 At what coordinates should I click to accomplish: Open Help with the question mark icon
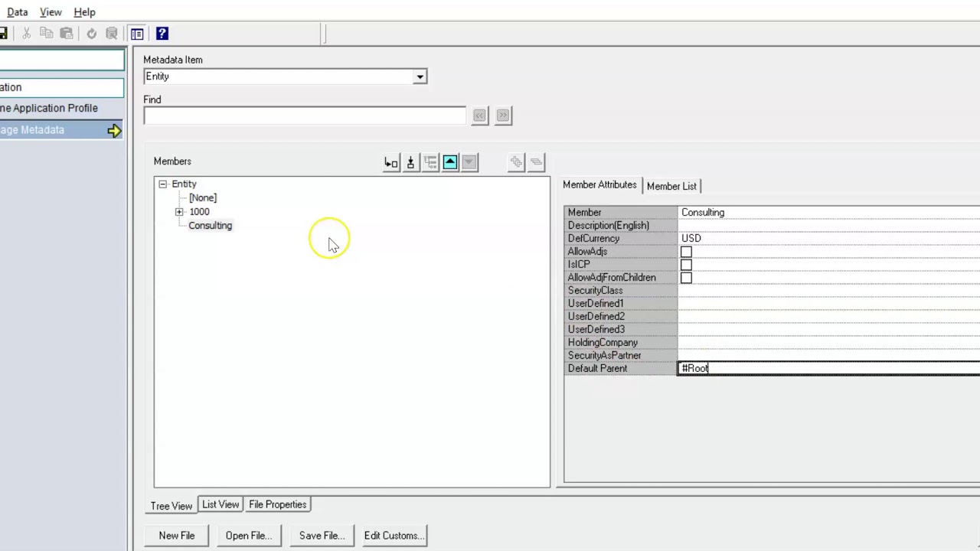[162, 34]
